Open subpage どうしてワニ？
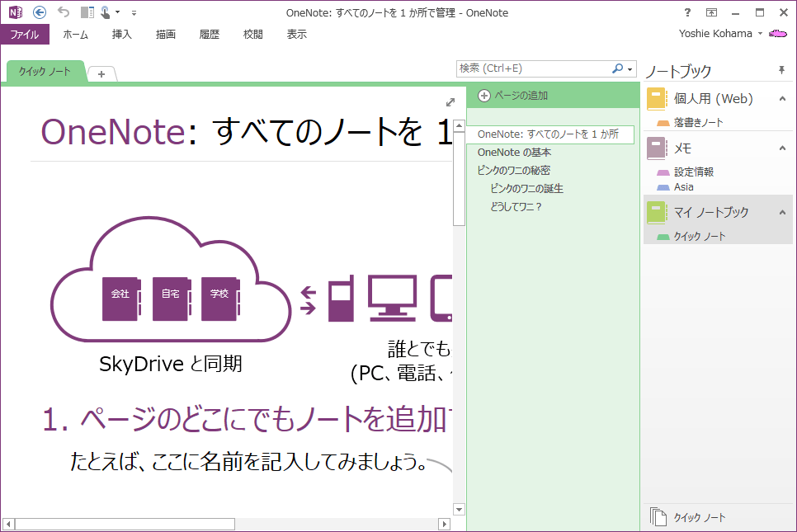 point(516,207)
